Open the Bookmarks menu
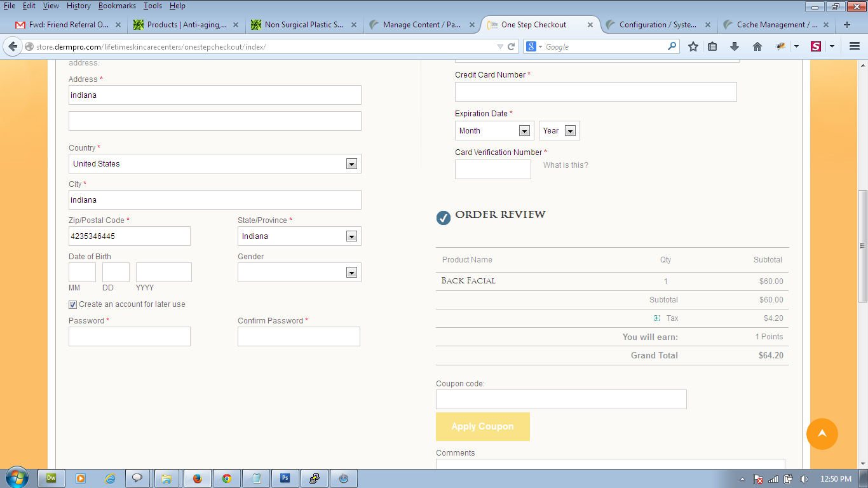 coord(117,6)
